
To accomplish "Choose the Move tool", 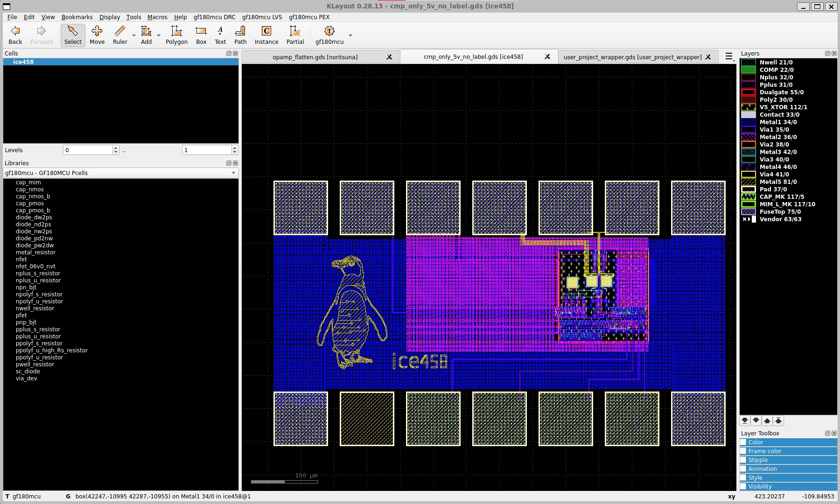I will coord(97,35).
